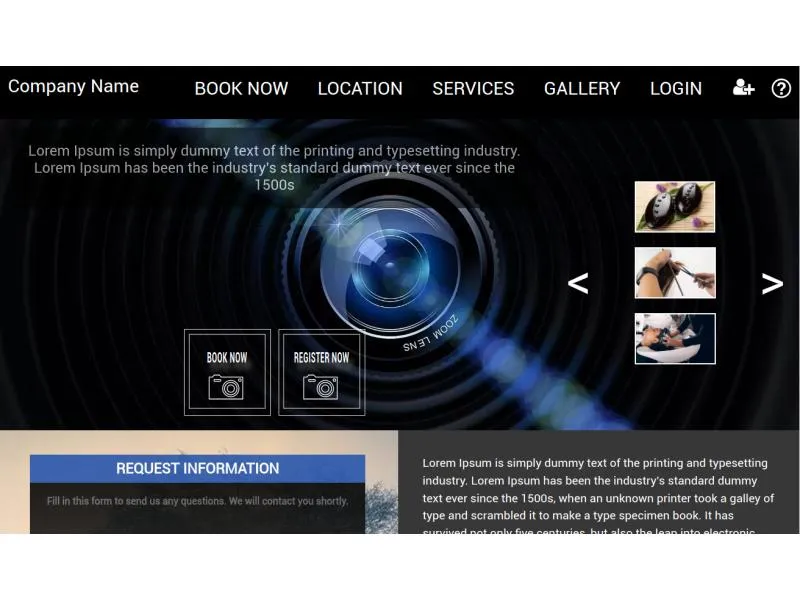Image resolution: width=800 pixels, height=600 pixels.
Task: Open BOOK NOW in the navigation bar
Action: (241, 88)
